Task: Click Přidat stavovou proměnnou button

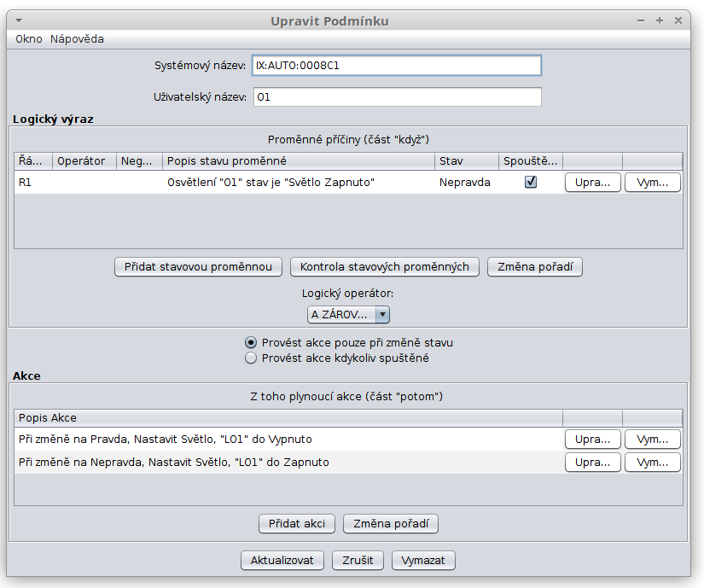Action: pos(198,266)
